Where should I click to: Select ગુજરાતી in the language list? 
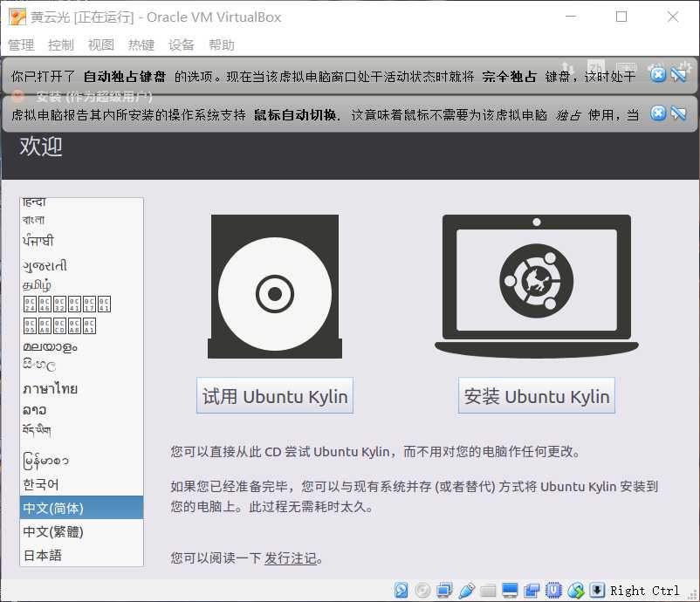click(x=82, y=265)
